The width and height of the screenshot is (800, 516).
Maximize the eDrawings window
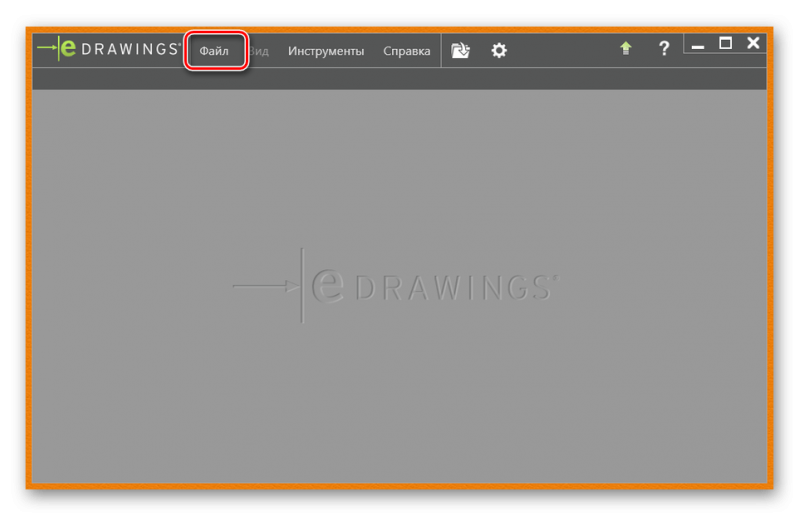click(726, 43)
